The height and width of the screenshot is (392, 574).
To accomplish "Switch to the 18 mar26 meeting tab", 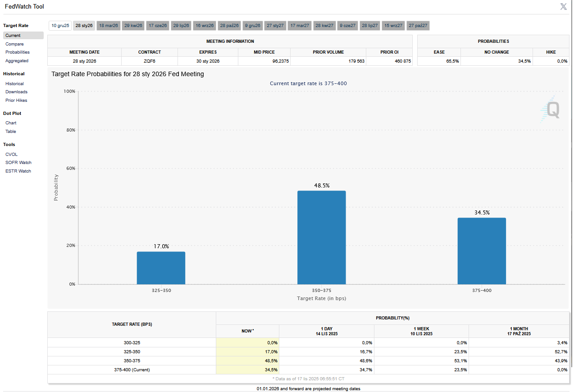I will [109, 26].
